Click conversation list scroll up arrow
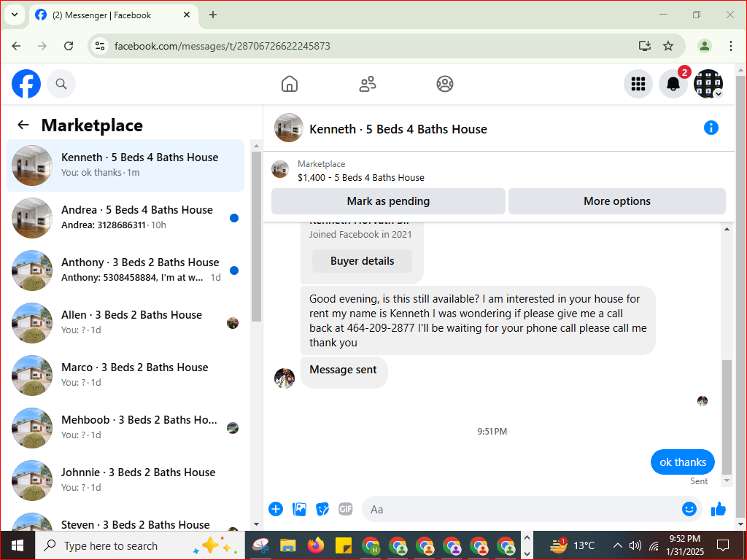Image resolution: width=747 pixels, height=560 pixels. click(256, 146)
